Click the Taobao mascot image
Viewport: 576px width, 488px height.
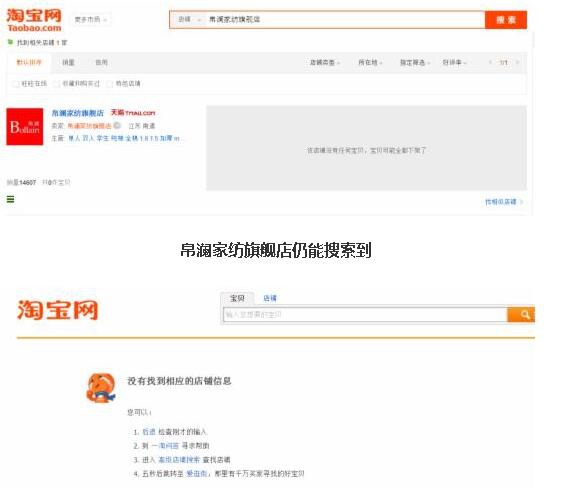[100, 388]
